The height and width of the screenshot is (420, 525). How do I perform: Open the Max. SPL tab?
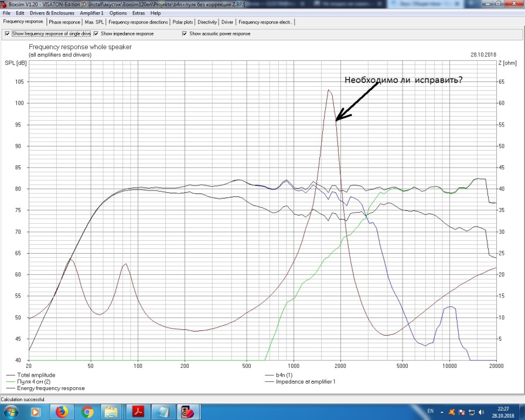pyautogui.click(x=94, y=22)
